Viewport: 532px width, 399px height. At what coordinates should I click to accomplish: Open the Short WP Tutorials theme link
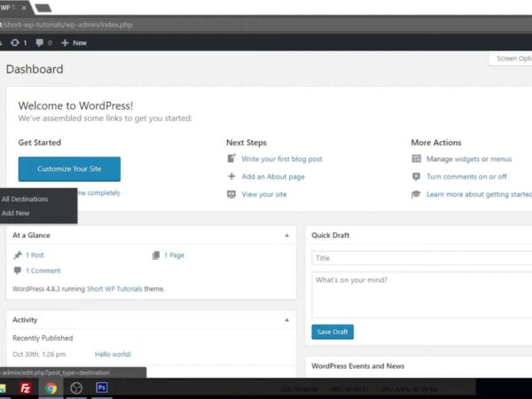pos(114,289)
